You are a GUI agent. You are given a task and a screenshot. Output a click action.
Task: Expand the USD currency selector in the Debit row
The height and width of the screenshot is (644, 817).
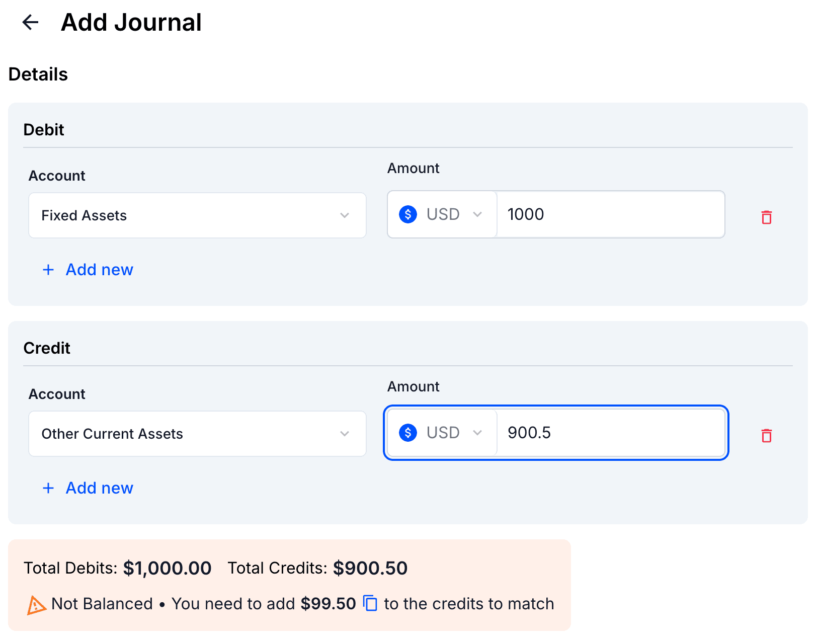coord(477,214)
